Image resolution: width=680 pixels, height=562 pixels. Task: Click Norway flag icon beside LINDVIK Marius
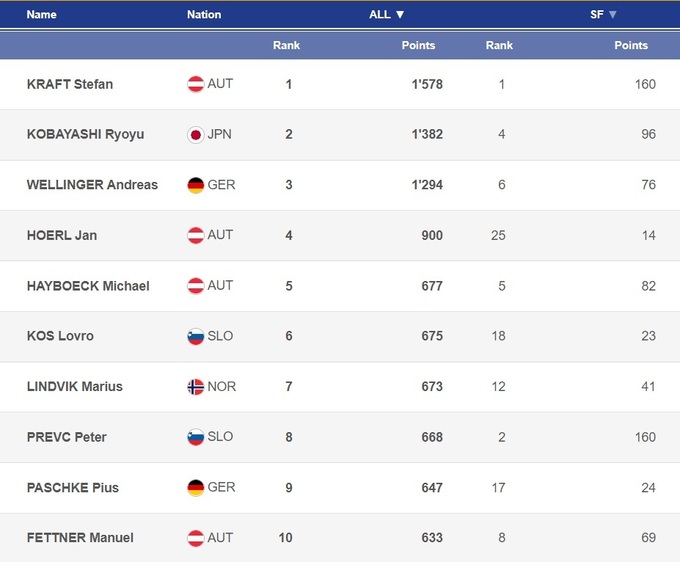coord(196,387)
